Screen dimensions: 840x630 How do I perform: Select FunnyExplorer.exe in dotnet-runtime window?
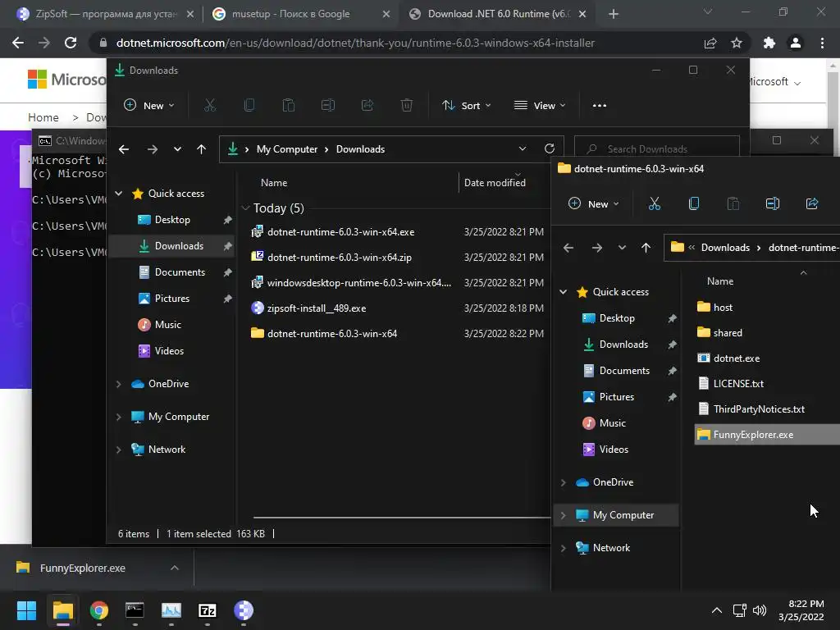coord(767,435)
